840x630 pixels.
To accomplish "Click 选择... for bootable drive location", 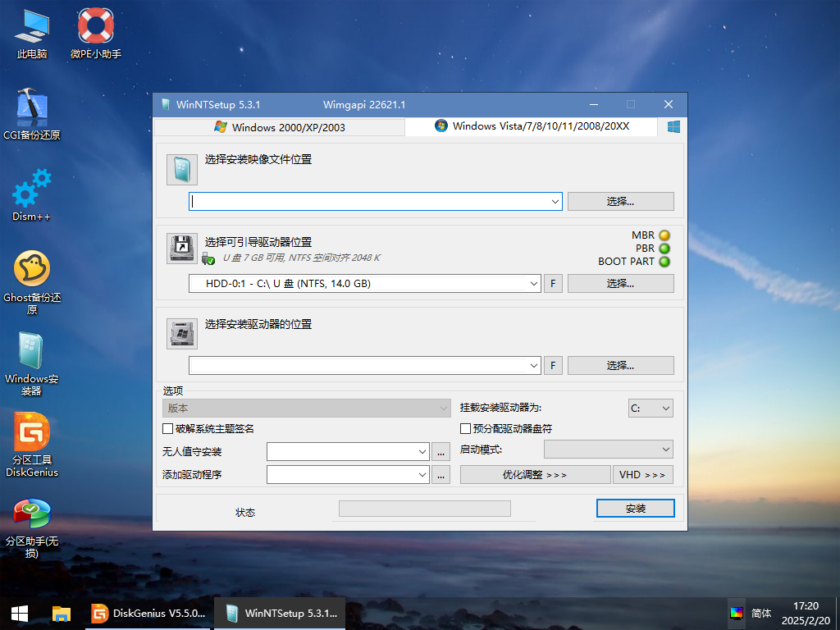I will click(620, 283).
